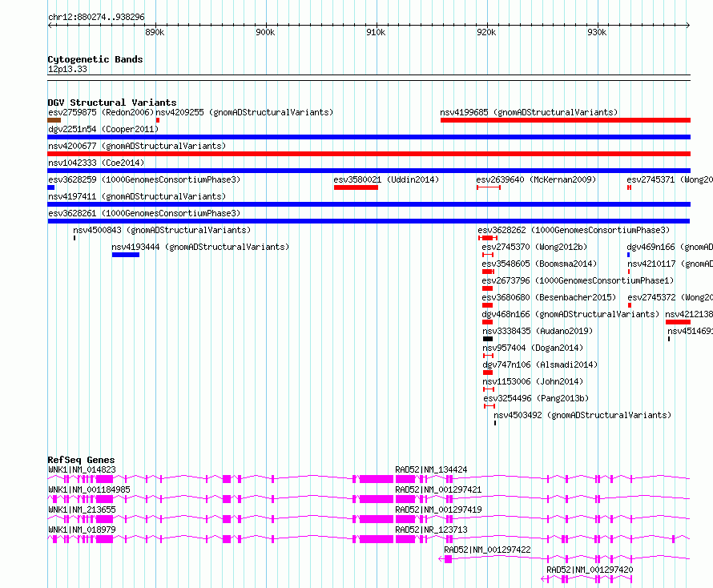The width and height of the screenshot is (713, 588).
Task: Select the nsv4210117 variant label
Action: [x=670, y=264]
